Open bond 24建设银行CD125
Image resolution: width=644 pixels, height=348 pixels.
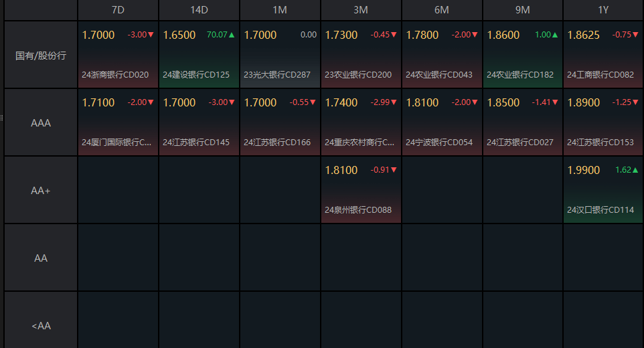coord(196,75)
